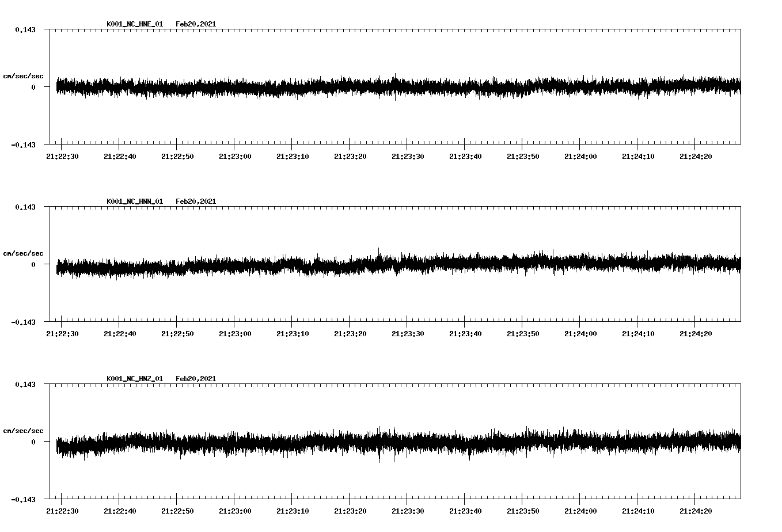Select the 21:23:30 timestamp under middle plot
Image resolution: width=782 pixels, height=532 pixels.
click(x=409, y=332)
